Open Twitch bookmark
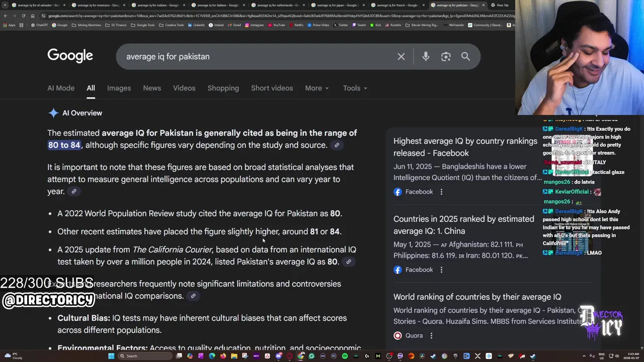Image resolution: width=644 pixels, height=362 pixels. [x=359, y=25]
